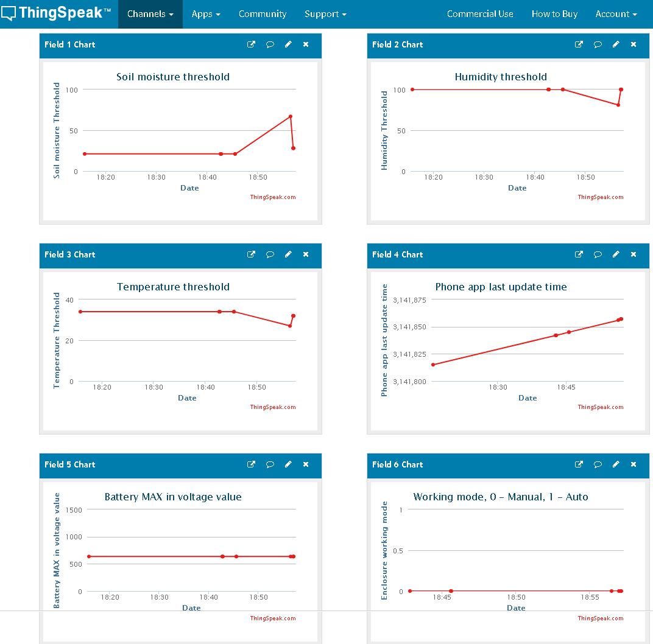Open Field 1 Chart in new window
The image size is (653, 644).
pyautogui.click(x=251, y=44)
